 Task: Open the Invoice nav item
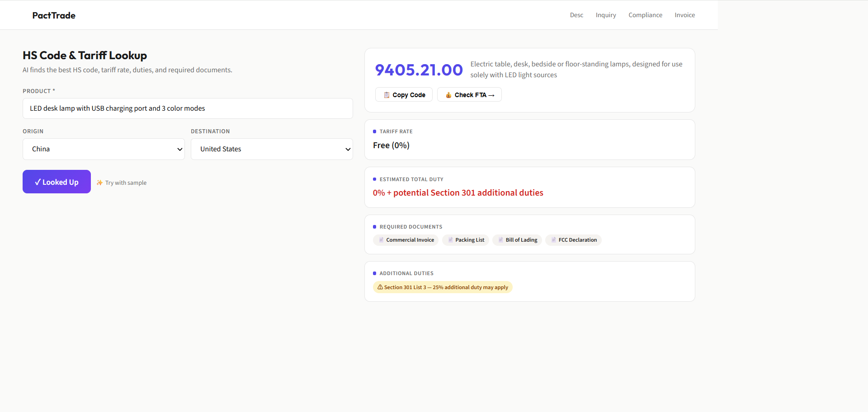point(684,15)
